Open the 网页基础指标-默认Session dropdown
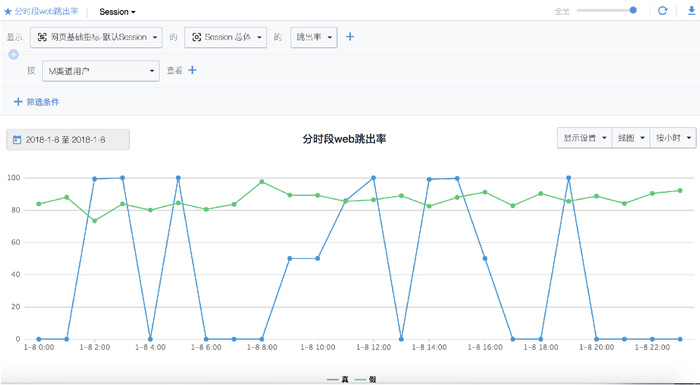The width and height of the screenshot is (700, 385). click(96, 38)
